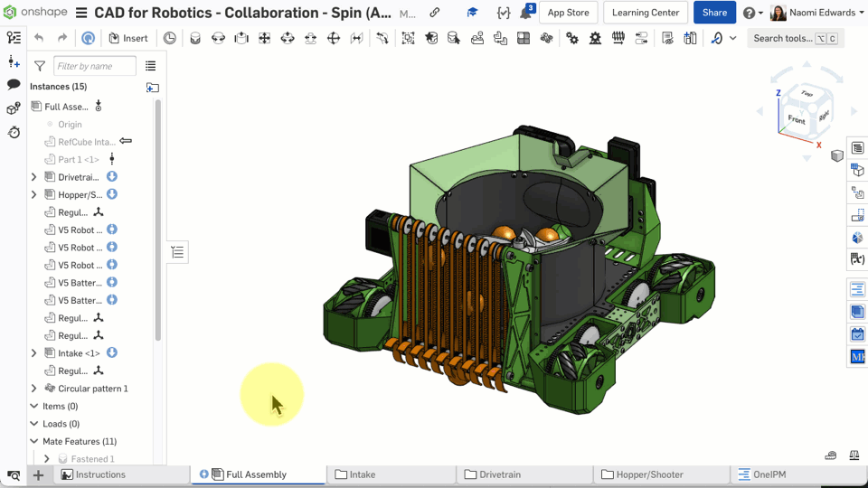Viewport: 868px width, 488px height.
Task: Click the Undo arrow icon
Action: 39,38
